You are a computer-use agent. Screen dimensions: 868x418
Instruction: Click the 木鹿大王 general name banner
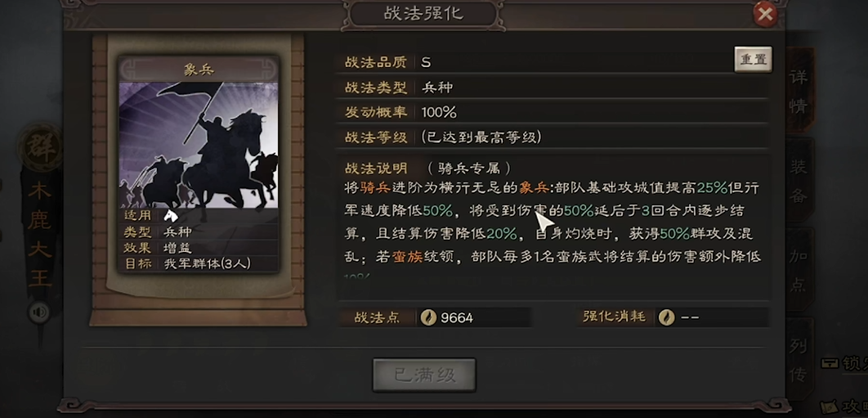(x=40, y=234)
